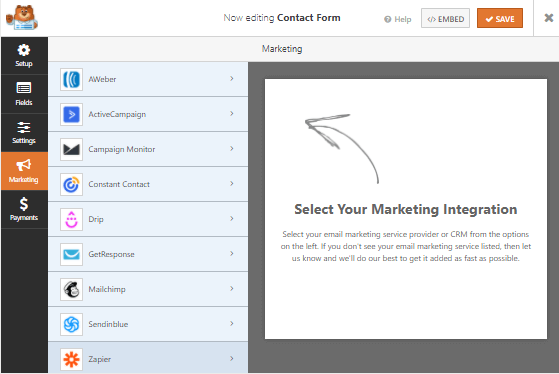Expand the Campaign Monitor row chevron
Image resolution: width=559 pixels, height=374 pixels.
point(232,148)
